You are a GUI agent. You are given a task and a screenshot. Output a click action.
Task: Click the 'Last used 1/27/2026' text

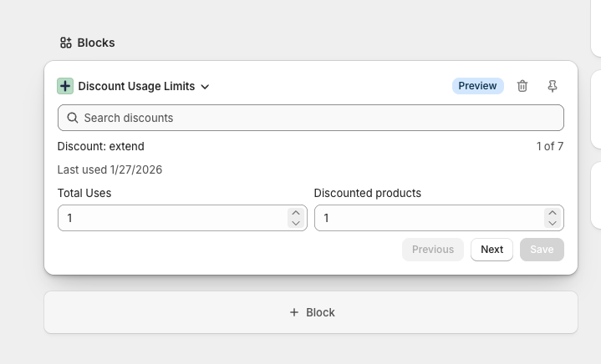[110, 169]
